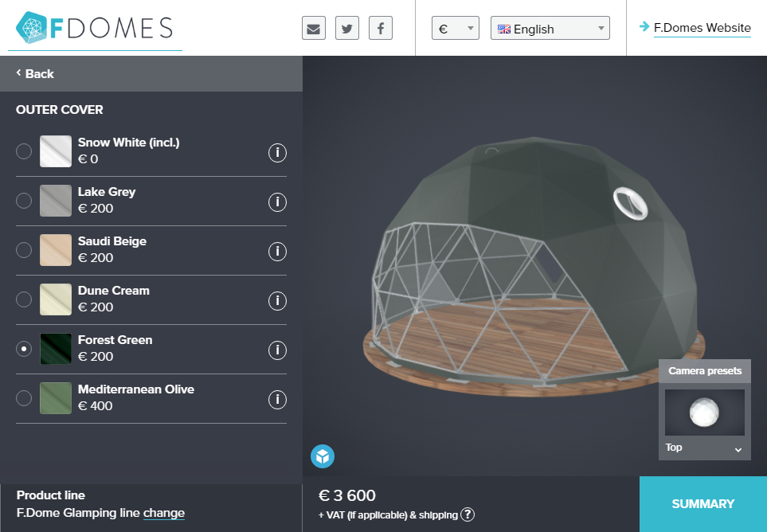Expand the Top camera preset chevron
This screenshot has height=532, width=767.
(738, 449)
